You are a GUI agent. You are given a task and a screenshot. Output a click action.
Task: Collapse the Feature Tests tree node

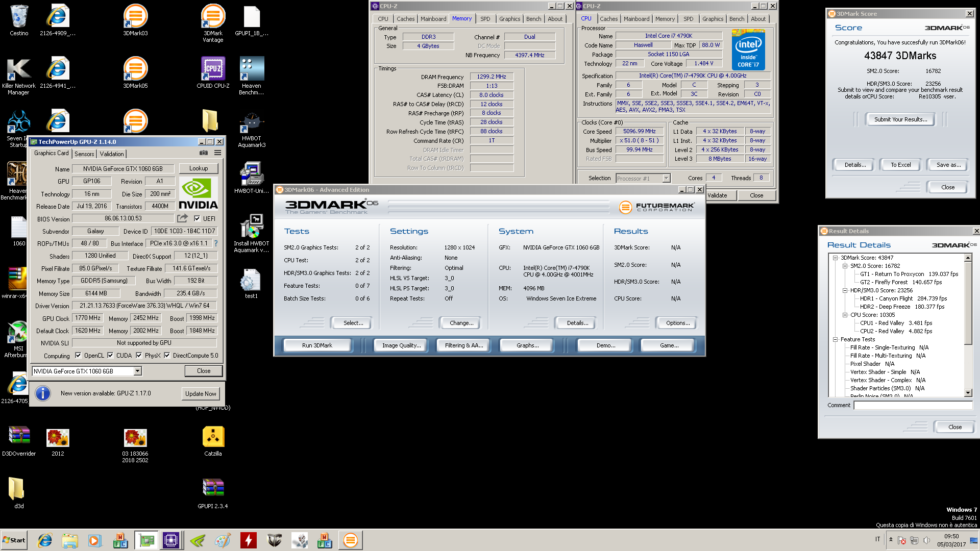point(835,339)
